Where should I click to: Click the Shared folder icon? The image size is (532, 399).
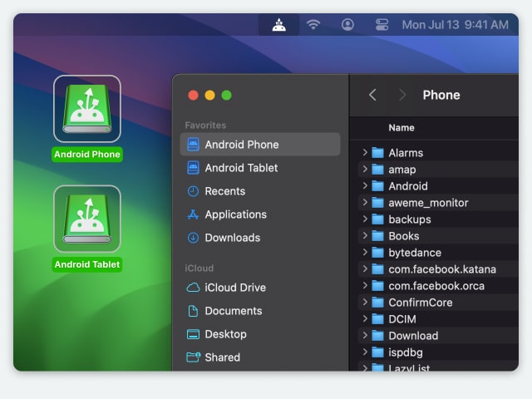194,357
